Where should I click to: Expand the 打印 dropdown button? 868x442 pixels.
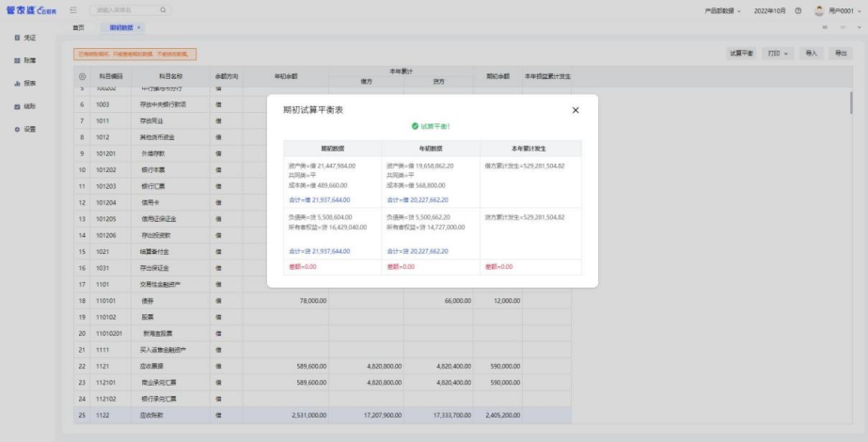point(779,54)
